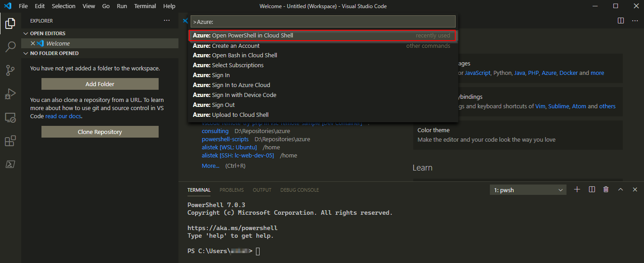Image resolution: width=644 pixels, height=263 pixels.
Task: Choose Azure: Select Subscriptions command
Action: tap(323, 65)
